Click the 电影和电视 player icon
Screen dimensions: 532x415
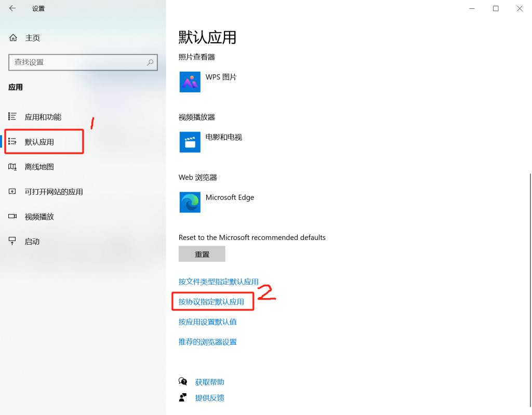pos(190,142)
